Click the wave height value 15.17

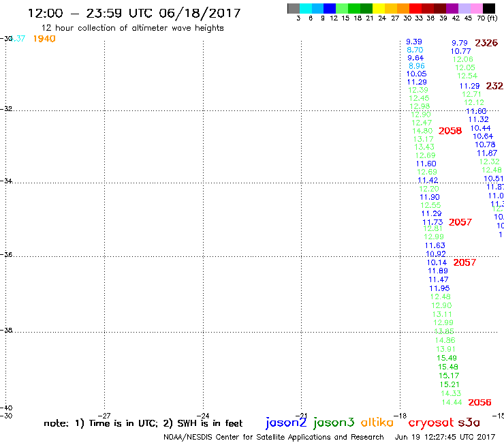pyautogui.click(x=449, y=376)
